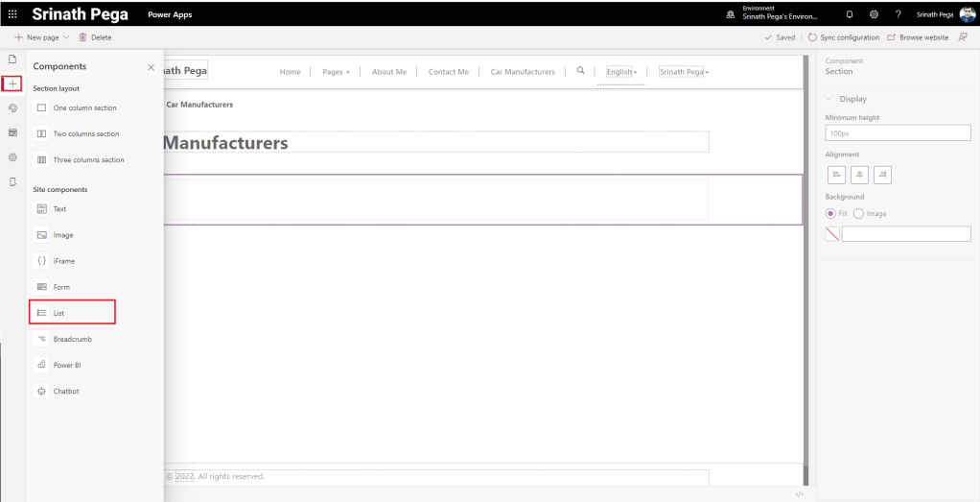980x502 pixels.
Task: Select left alignment icon
Action: pos(836,174)
